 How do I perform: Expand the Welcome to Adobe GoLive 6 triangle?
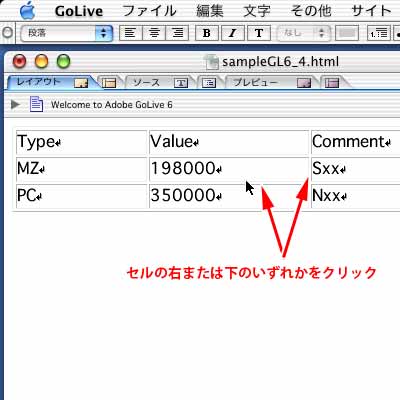pyautogui.click(x=15, y=105)
